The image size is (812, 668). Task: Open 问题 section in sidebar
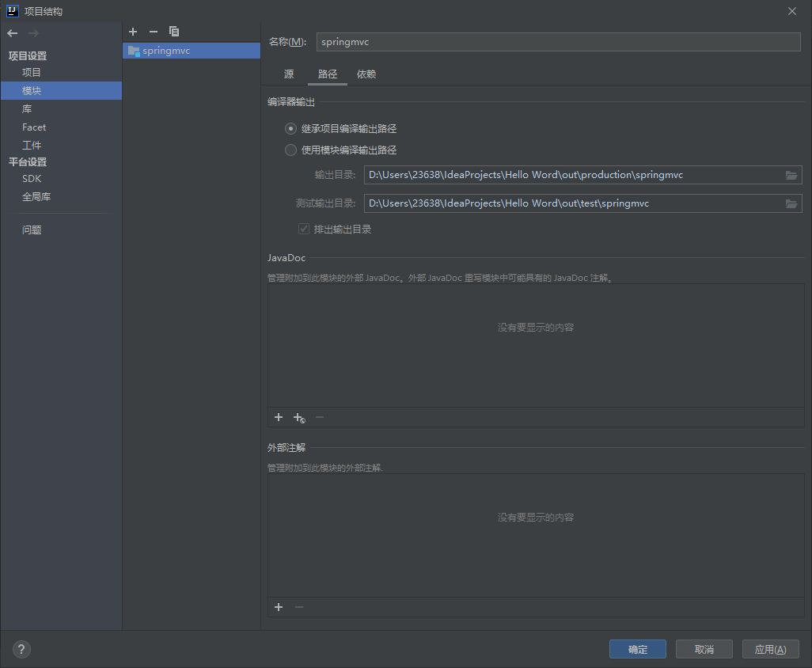coord(61,230)
